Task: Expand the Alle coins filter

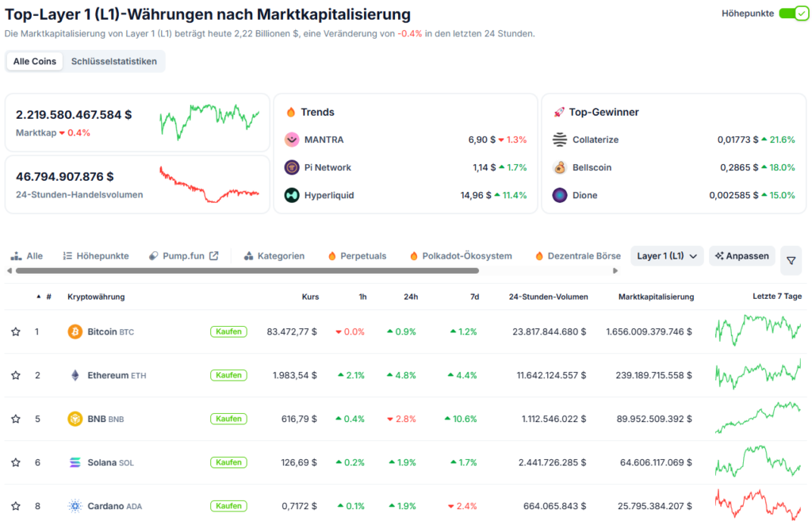Action: point(28,255)
